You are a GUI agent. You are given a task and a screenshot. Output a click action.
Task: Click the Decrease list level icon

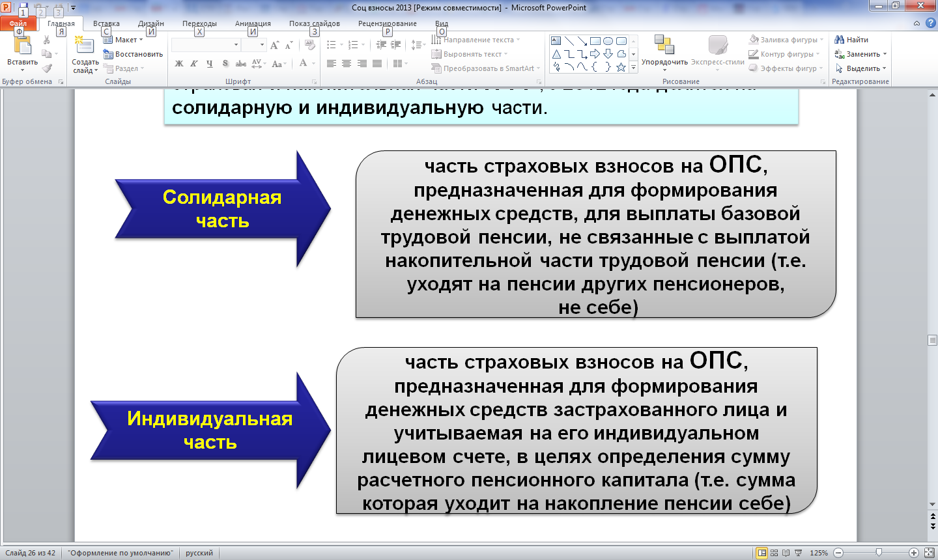pos(381,45)
